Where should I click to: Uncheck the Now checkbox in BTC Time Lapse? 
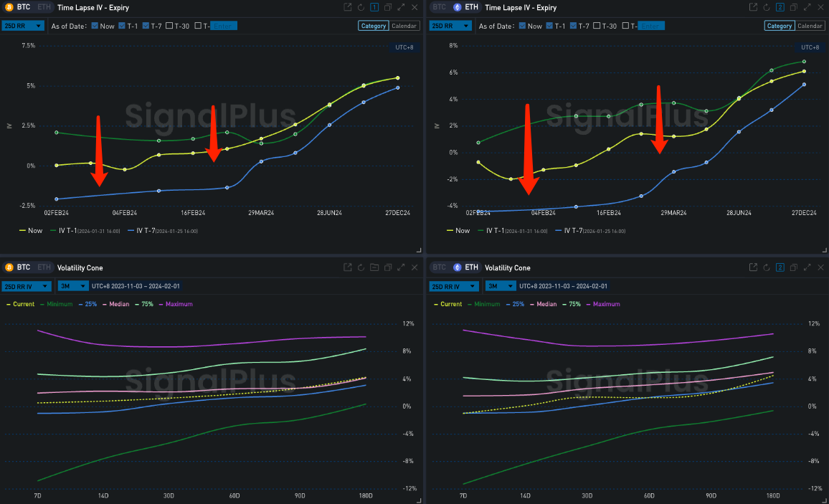pos(95,26)
